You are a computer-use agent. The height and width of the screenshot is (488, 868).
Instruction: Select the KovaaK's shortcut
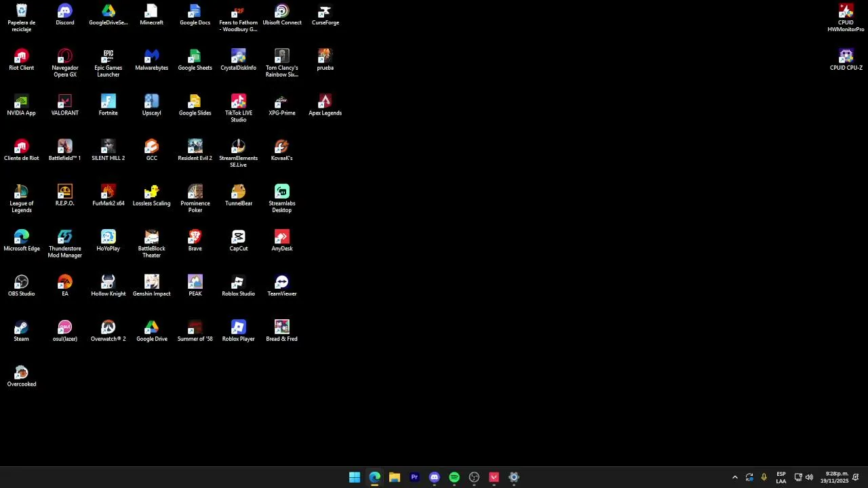pyautogui.click(x=282, y=150)
